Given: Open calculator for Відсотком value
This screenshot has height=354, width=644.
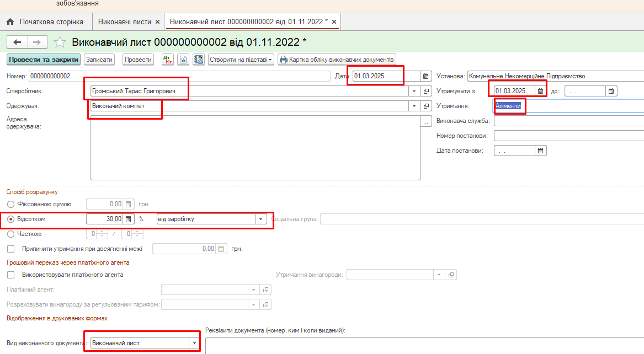Looking at the screenshot, I should click(x=129, y=219).
